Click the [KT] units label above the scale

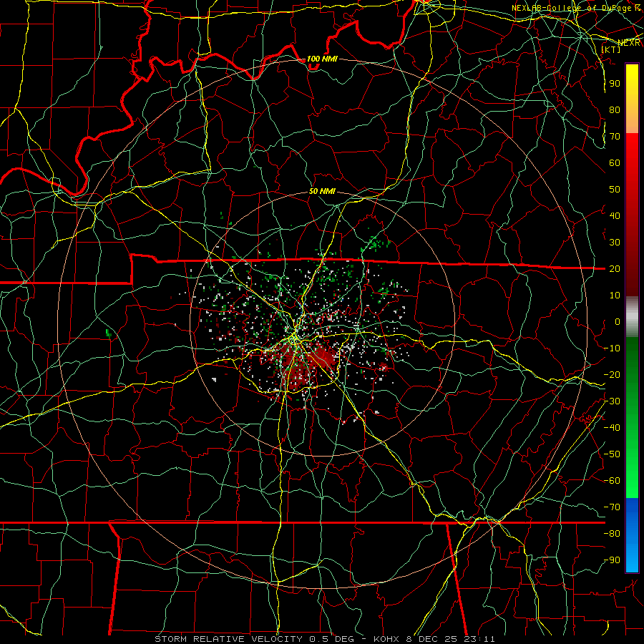coord(610,49)
